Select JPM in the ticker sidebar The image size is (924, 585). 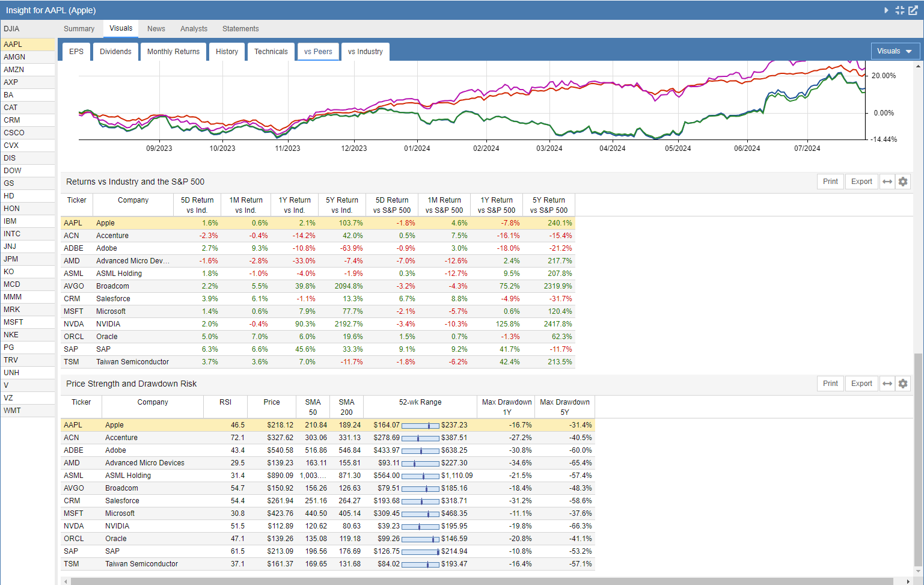point(28,259)
